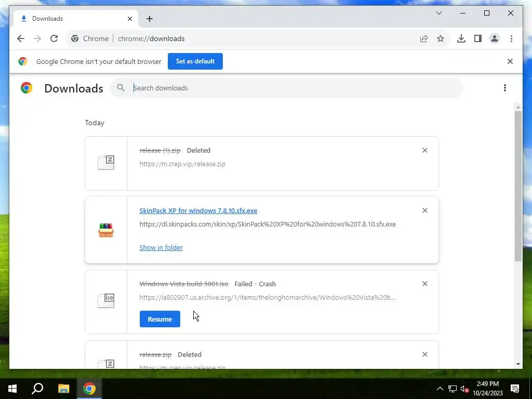
Task: Click the iso file icon
Action: (x=106, y=301)
